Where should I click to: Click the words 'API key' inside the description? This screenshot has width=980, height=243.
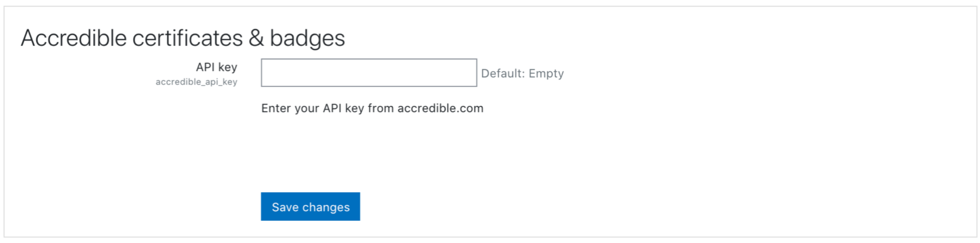[x=343, y=108]
